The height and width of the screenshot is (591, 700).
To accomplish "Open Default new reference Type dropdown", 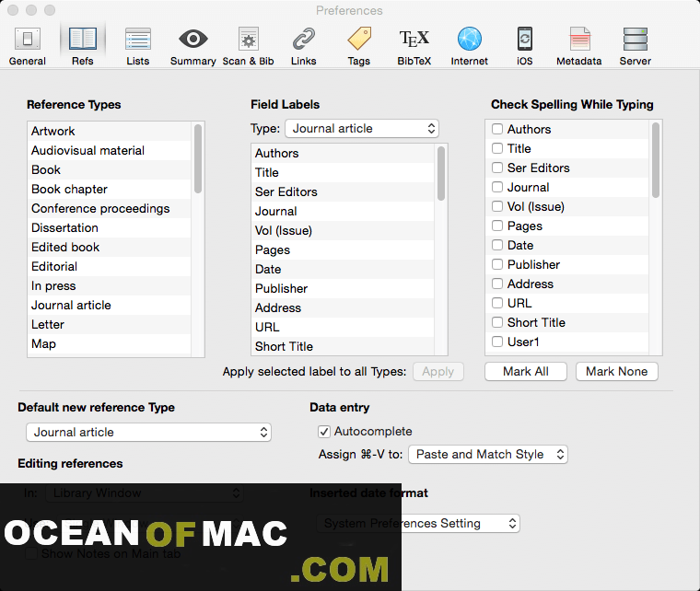I will point(148,433).
